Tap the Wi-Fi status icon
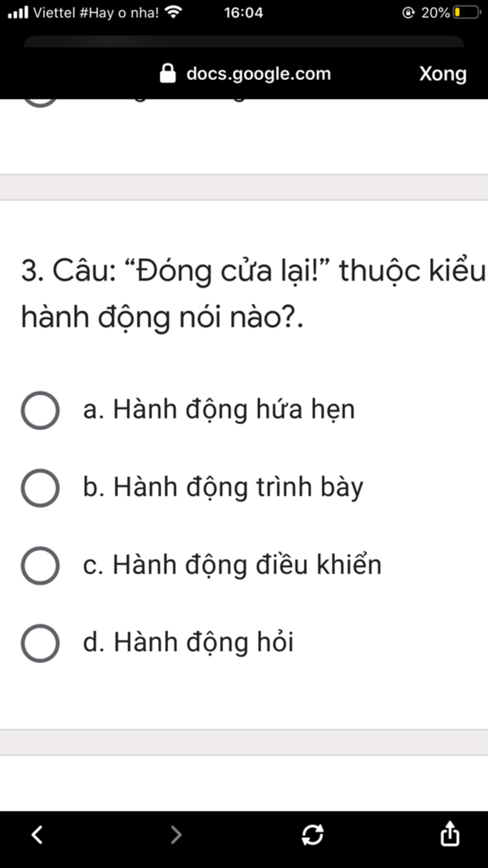 173,12
